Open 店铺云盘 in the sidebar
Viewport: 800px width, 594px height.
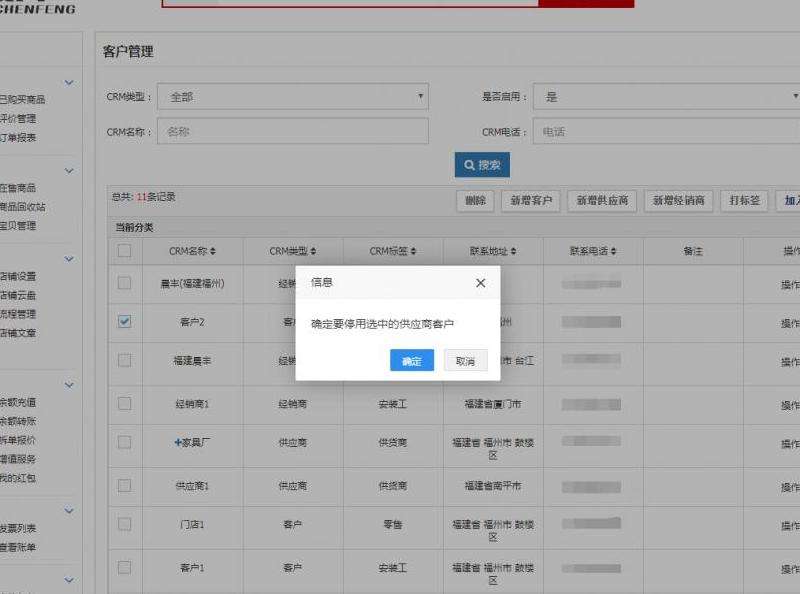click(18, 295)
